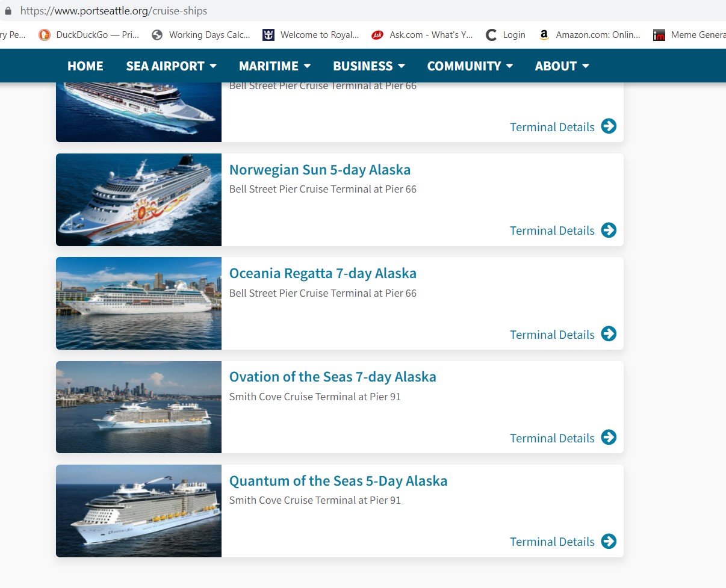Click Smith Cove text under Quantum of the Seas
726x588 pixels.
click(x=315, y=500)
